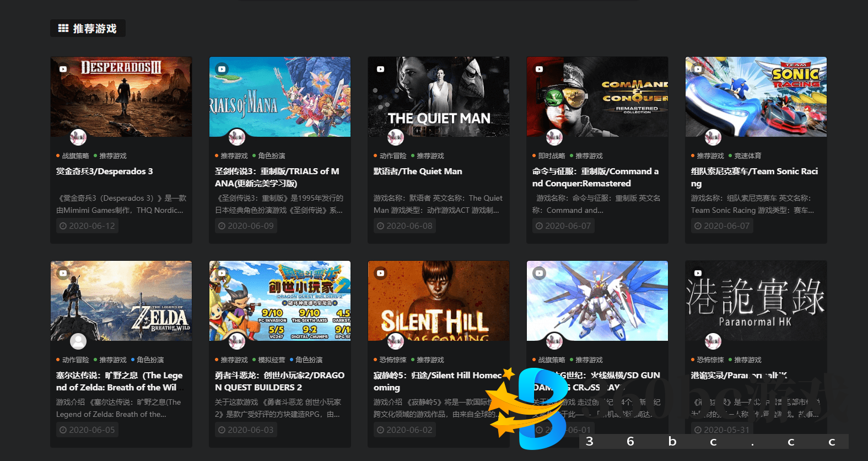Click the grid icon next to 推荐游戏 heading
This screenshot has width=868, height=461.
[x=63, y=28]
